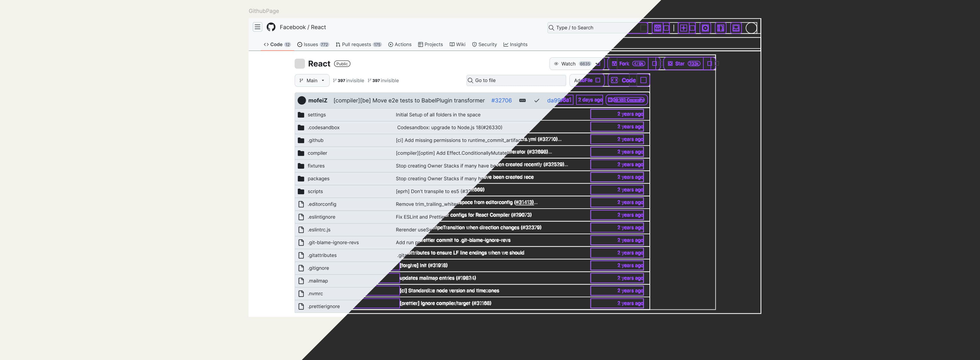Open the Issues tab
The width and height of the screenshot is (980, 360).
tap(313, 45)
